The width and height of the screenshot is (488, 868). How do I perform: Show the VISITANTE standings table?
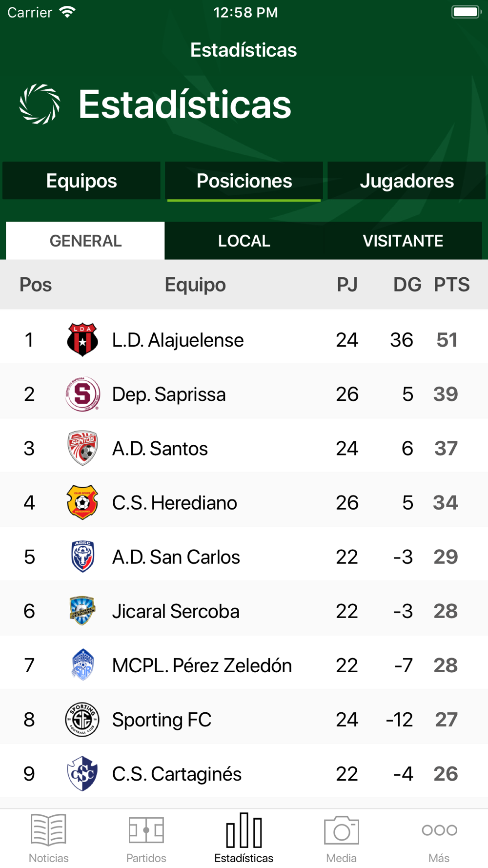click(x=403, y=241)
